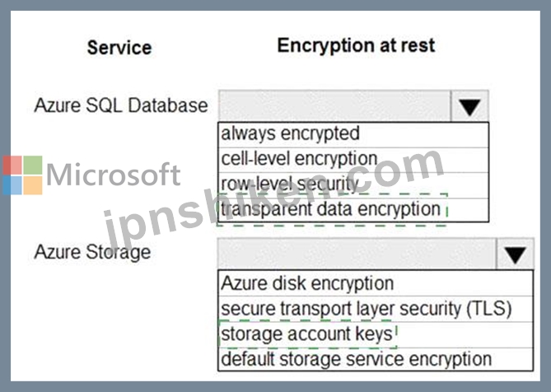Image resolution: width=551 pixels, height=392 pixels.
Task: Pick the storage account keys option
Action: tap(376, 334)
